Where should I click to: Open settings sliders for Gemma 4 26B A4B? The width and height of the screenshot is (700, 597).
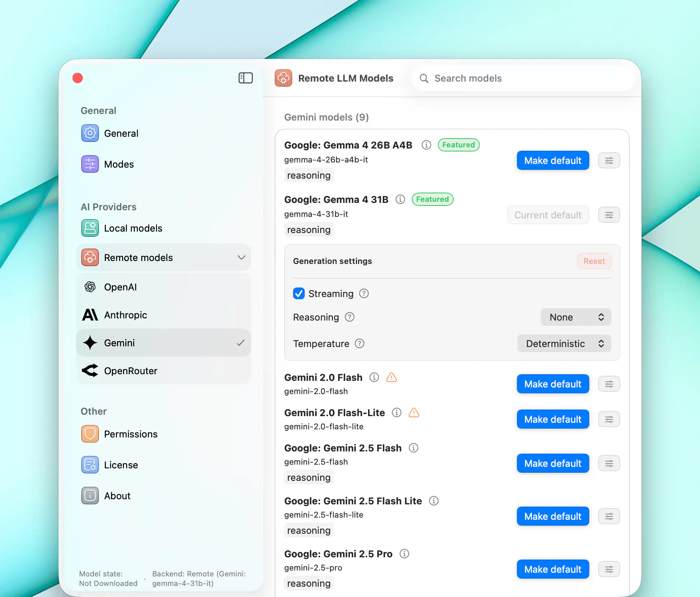pos(609,161)
